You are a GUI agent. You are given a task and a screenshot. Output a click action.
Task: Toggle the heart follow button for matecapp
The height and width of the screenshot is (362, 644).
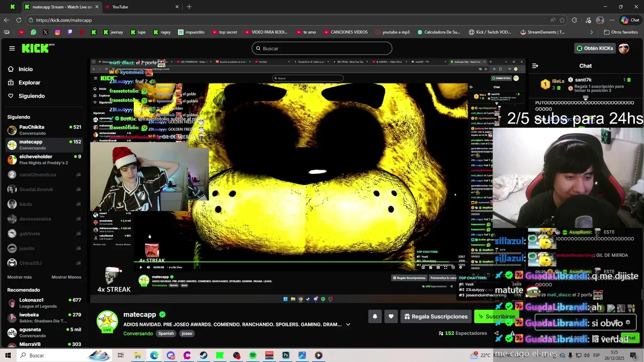tap(391, 316)
